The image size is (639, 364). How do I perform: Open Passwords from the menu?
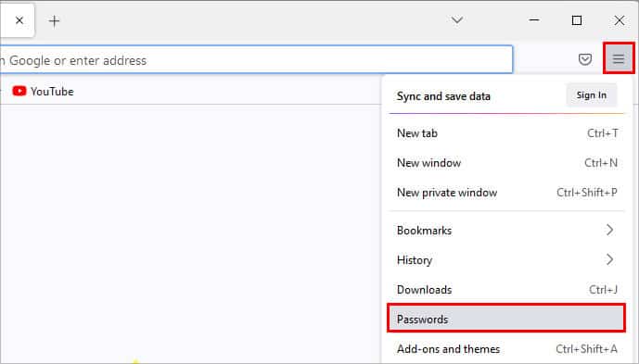coord(506,319)
